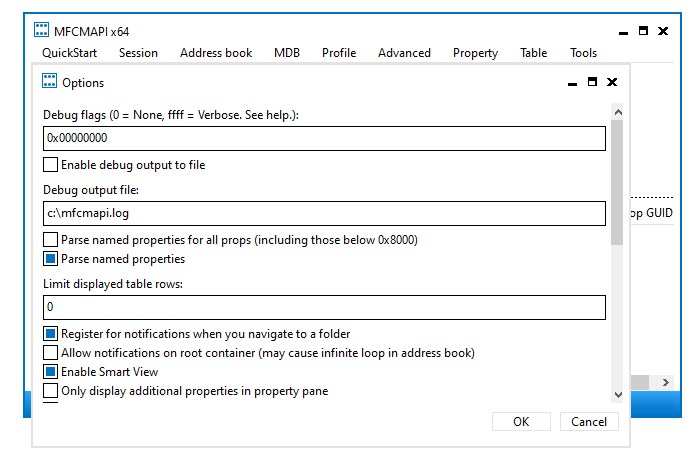Close the Options dialog
The height and width of the screenshot is (466, 697).
point(612,82)
